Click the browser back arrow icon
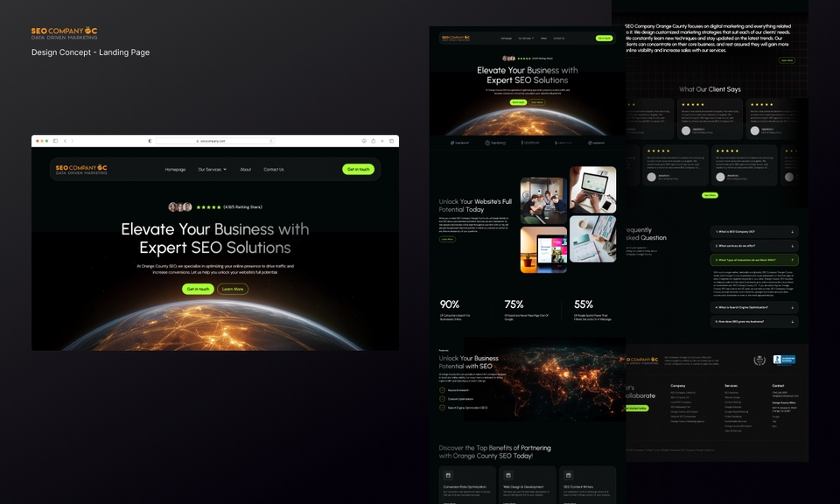Screen dimensions: 840x504 coord(65,141)
